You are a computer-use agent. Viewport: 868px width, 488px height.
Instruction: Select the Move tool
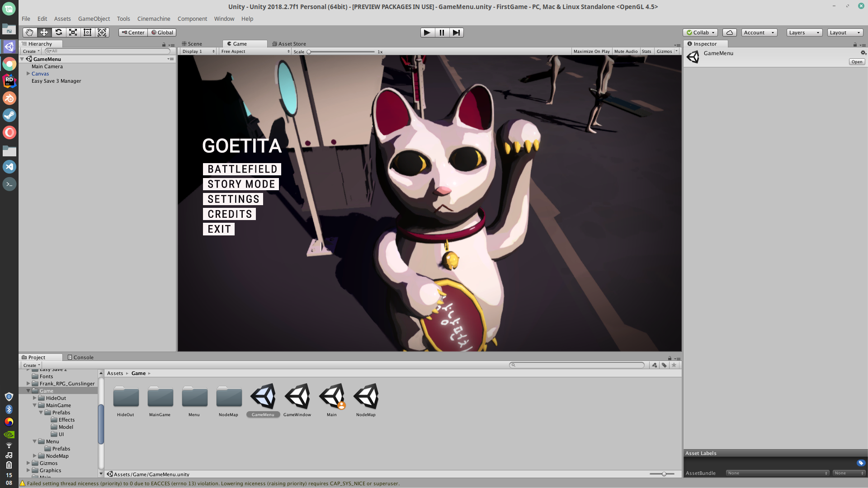44,33
